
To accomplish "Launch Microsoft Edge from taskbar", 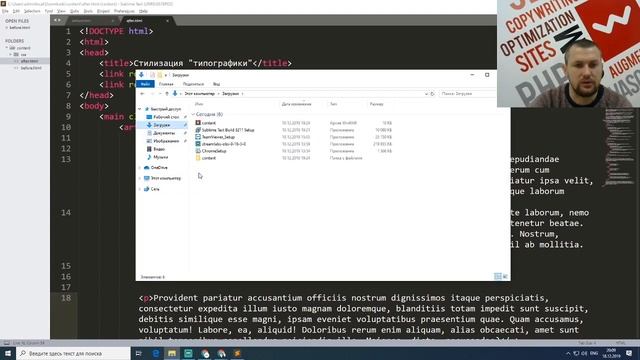I will click(x=155, y=353).
